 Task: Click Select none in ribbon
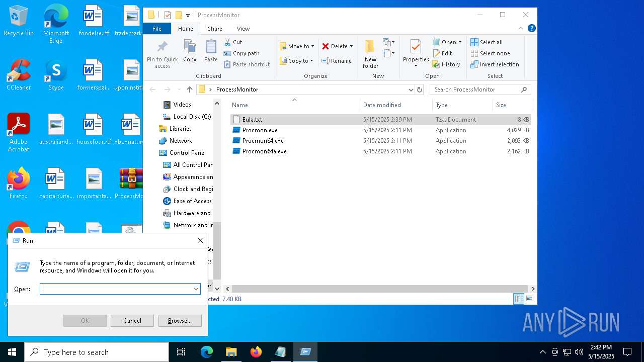(490, 53)
